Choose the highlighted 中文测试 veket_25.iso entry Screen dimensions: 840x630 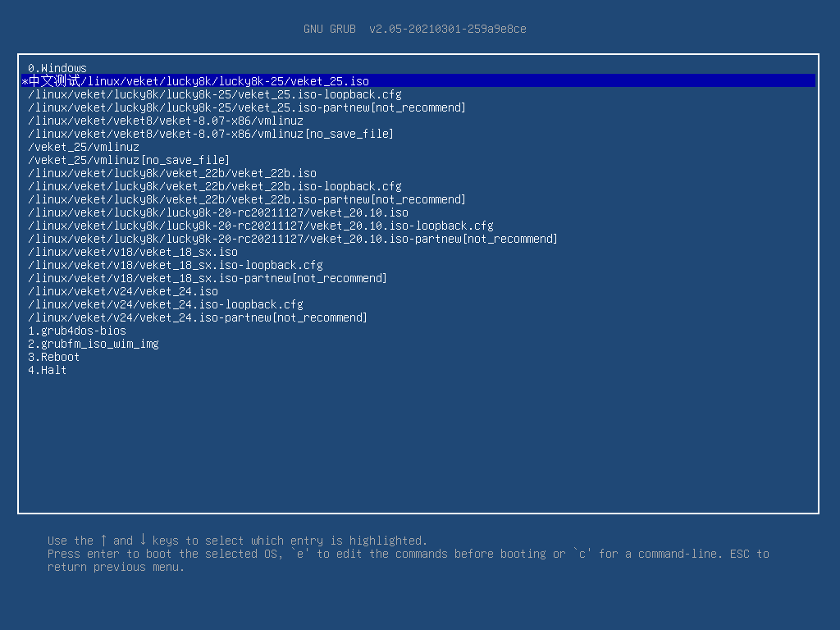418,81
